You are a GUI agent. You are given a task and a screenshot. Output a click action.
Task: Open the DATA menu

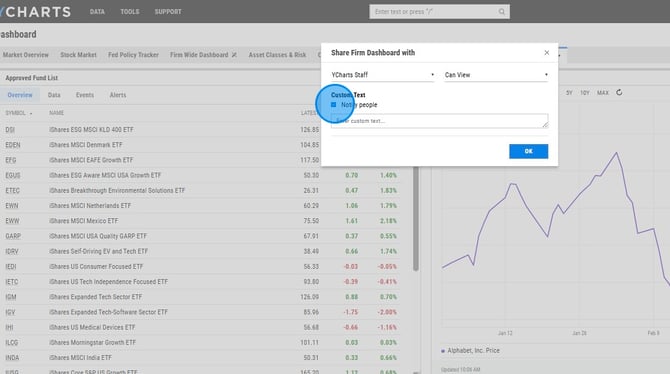point(97,12)
